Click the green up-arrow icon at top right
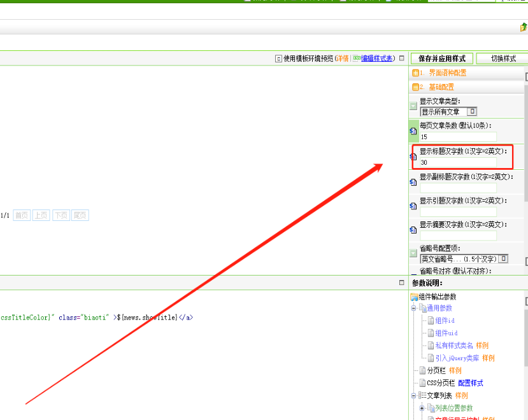Viewport: 528px width, 420px height. point(524,27)
